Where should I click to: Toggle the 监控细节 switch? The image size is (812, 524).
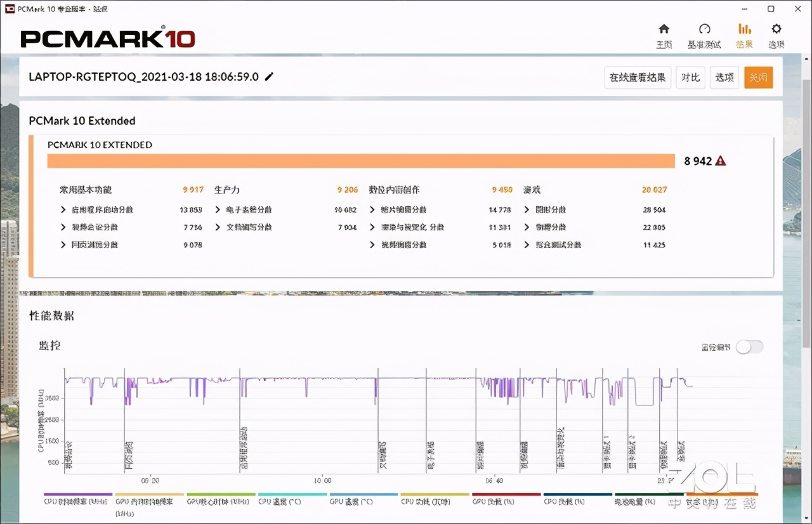point(749,346)
